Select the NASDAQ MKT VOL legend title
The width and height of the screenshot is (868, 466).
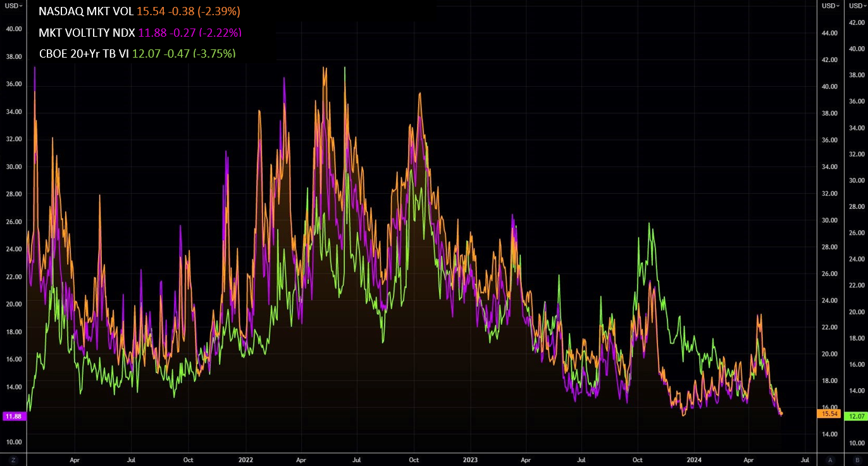[86, 11]
